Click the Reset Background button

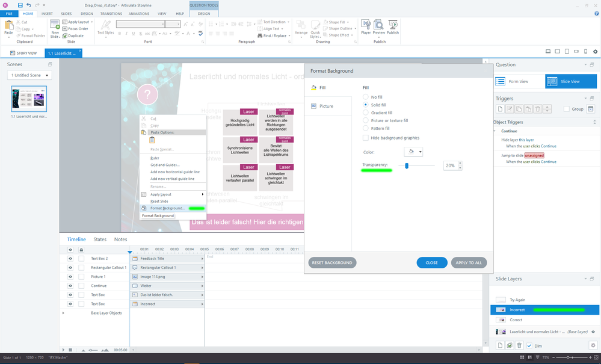click(332, 263)
